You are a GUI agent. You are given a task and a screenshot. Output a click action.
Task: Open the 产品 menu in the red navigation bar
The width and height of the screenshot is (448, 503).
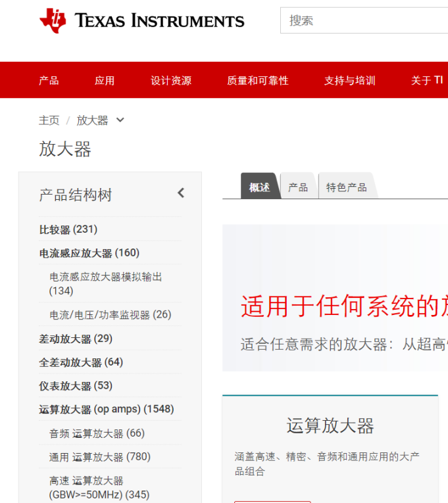click(49, 80)
